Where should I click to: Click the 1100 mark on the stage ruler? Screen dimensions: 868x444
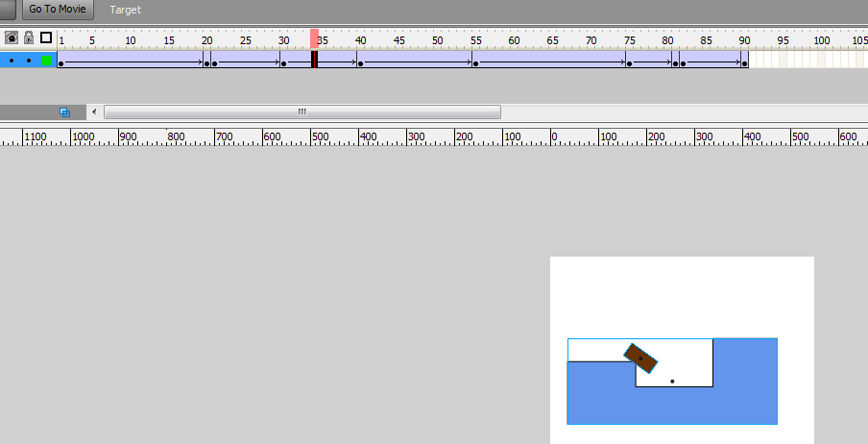point(36,136)
